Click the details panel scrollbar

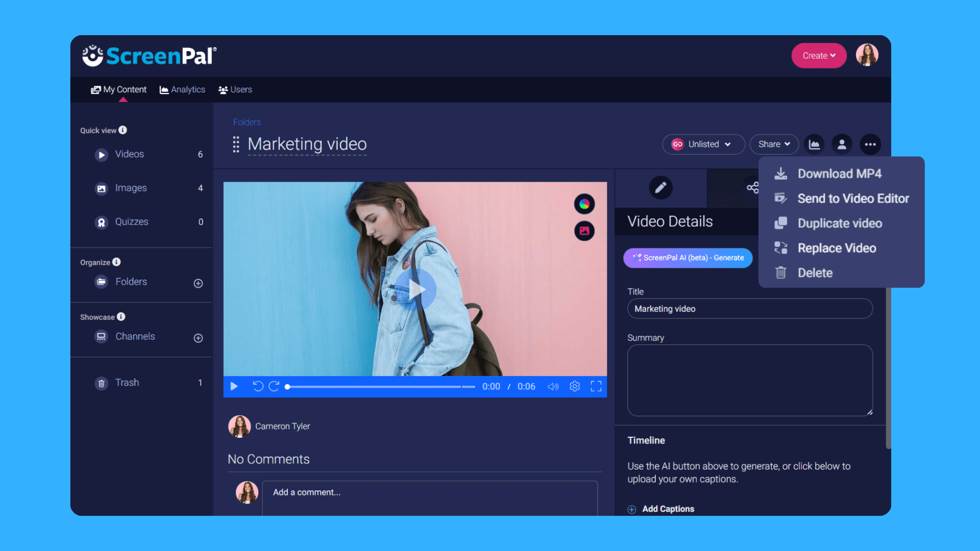coord(888,367)
